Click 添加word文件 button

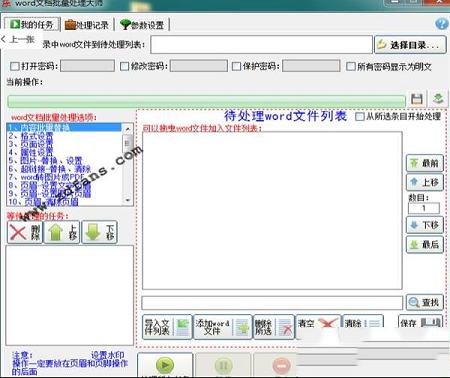pyautogui.click(x=223, y=327)
